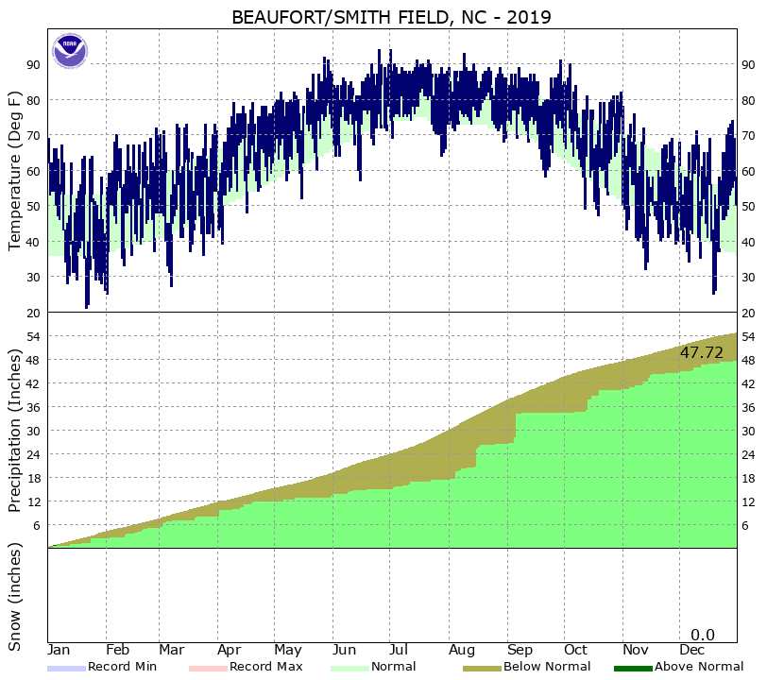Click the Normal legend color swatch

click(x=349, y=669)
